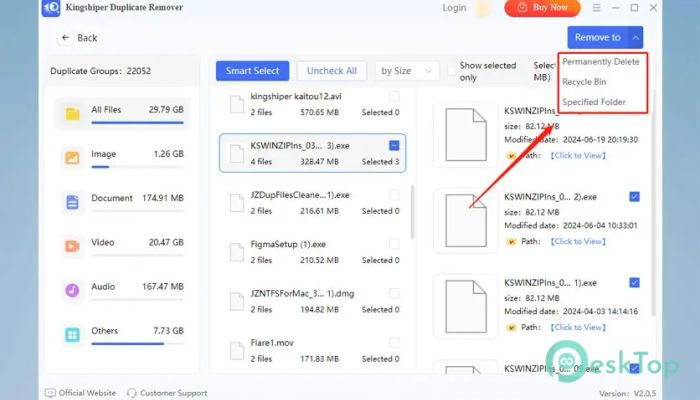
Task: Click the crown icon beside 2024-06-04 path
Action: (511, 242)
